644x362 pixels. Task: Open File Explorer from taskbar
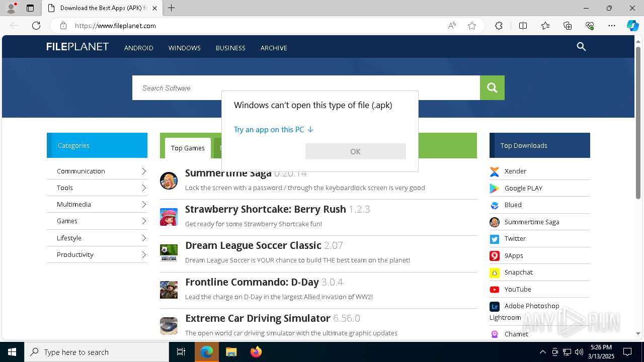[231, 352]
